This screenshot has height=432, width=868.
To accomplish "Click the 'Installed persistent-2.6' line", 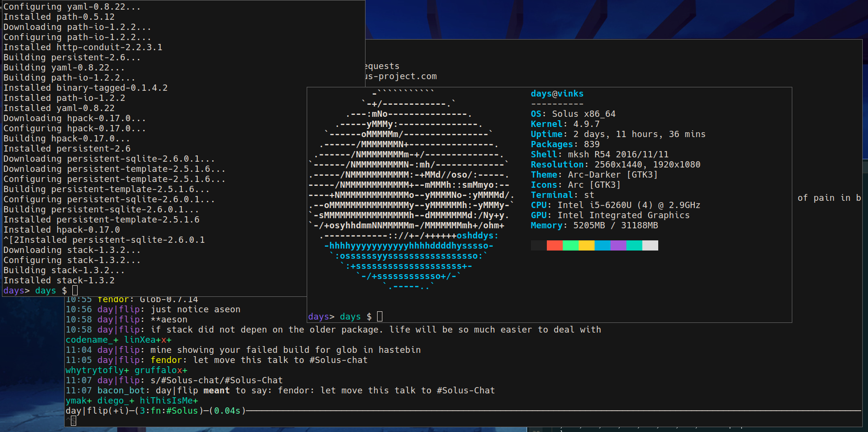I will tap(67, 149).
